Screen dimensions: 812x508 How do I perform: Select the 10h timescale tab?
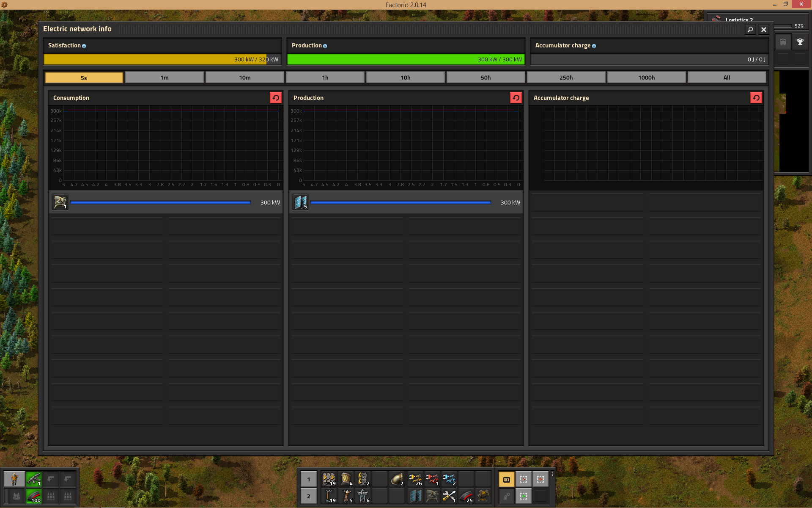tap(405, 77)
